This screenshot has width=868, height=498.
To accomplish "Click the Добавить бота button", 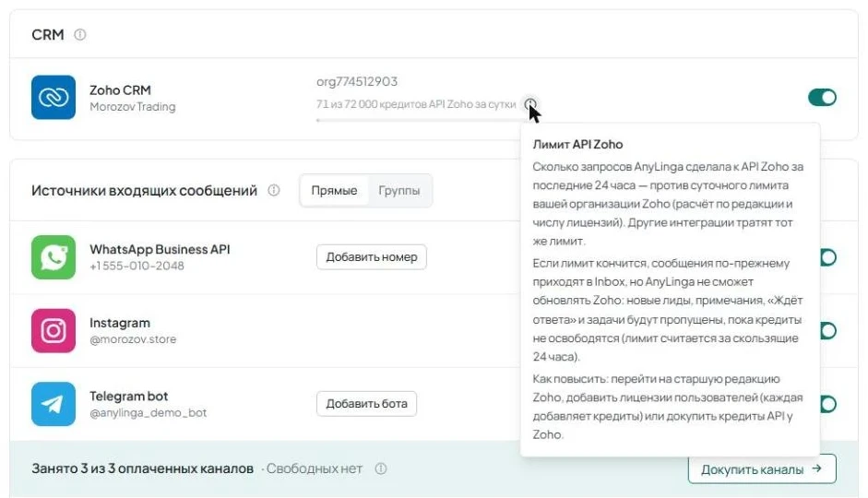I will tap(366, 404).
